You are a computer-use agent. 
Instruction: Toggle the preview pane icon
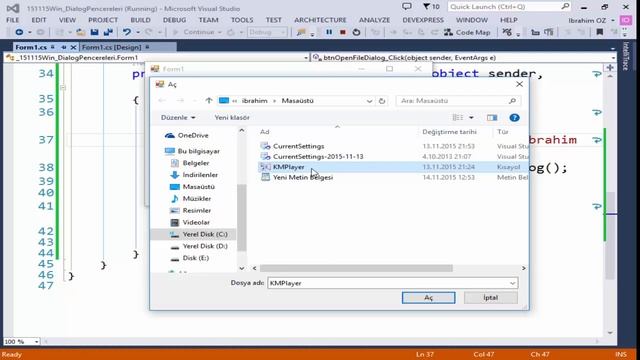(x=492, y=118)
